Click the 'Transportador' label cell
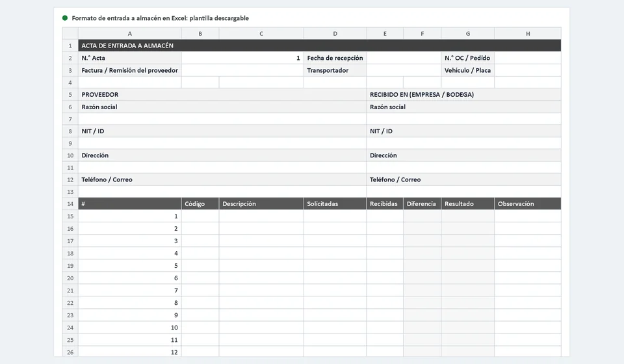The width and height of the screenshot is (624, 364). point(335,70)
